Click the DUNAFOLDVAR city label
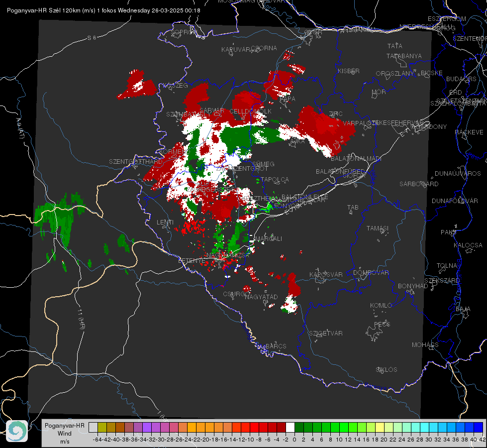 coord(455,201)
